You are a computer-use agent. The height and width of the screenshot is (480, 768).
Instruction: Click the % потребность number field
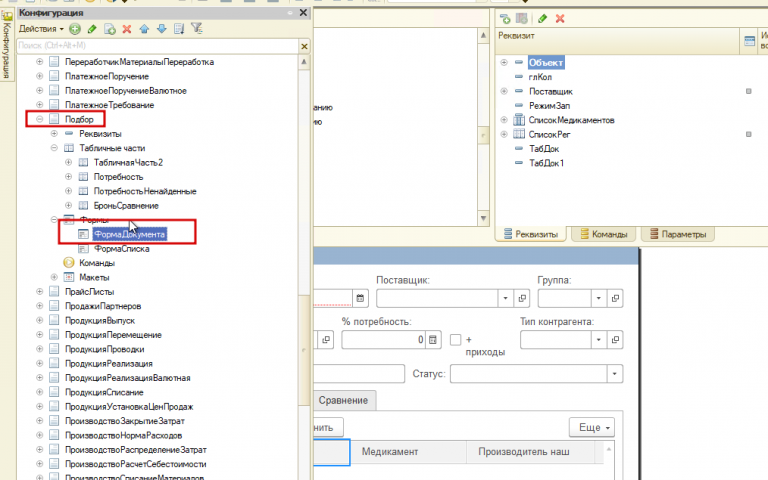click(x=384, y=339)
